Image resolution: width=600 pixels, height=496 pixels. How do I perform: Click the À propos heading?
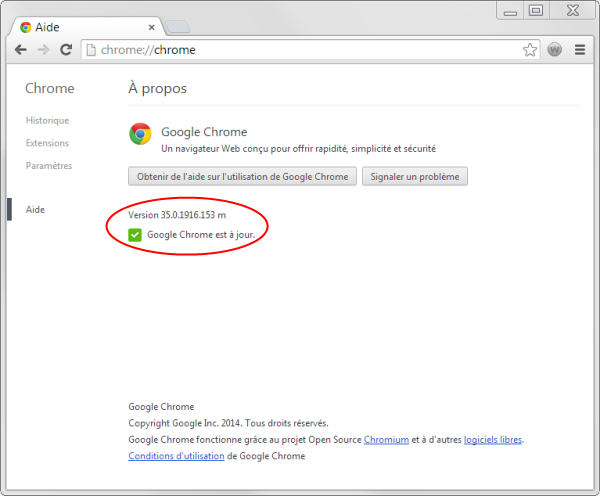click(x=158, y=88)
